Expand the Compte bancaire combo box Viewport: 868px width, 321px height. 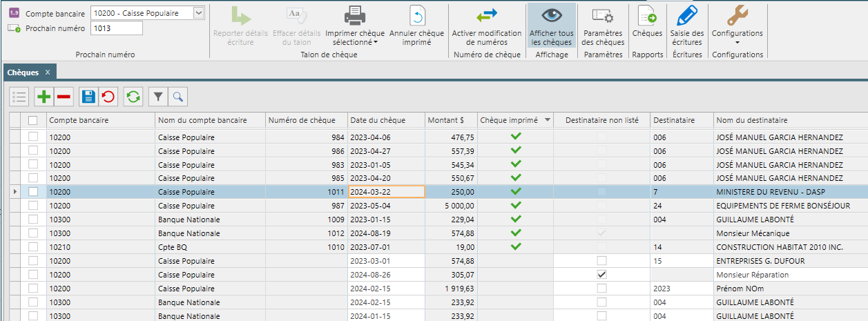click(199, 13)
